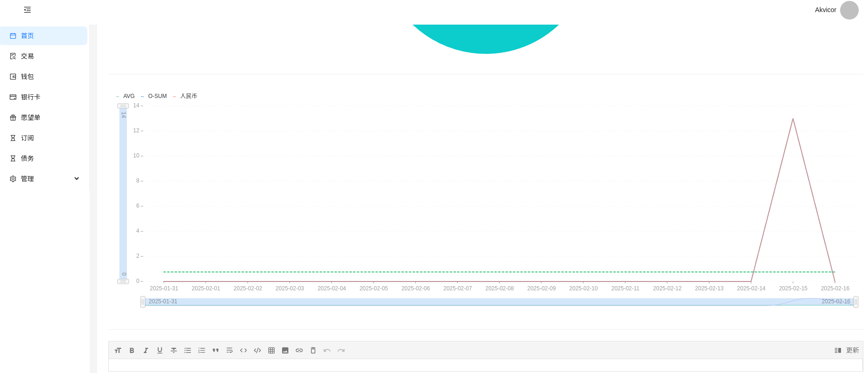The height and width of the screenshot is (373, 868).
Task: Open the 银行卡 page
Action: (x=44, y=97)
